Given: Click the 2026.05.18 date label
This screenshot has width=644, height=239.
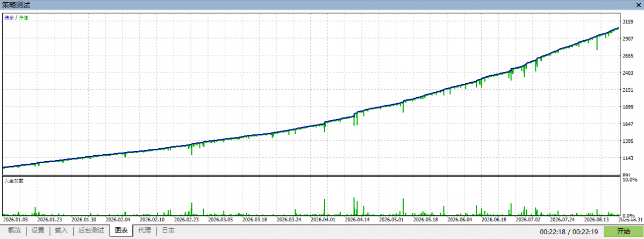Looking at the screenshot, I should [426, 220].
